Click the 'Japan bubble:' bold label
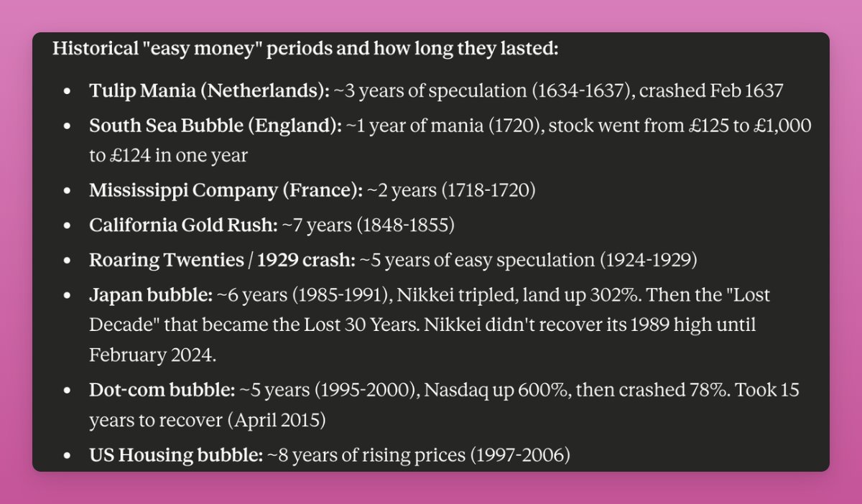 tap(150, 295)
